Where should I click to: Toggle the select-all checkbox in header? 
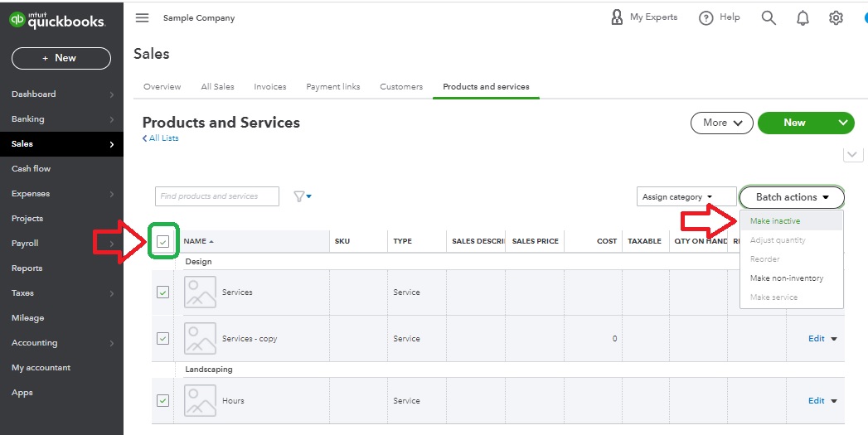(x=163, y=242)
